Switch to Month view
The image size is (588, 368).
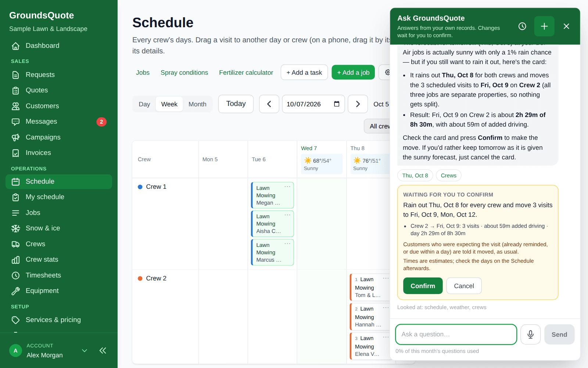click(197, 104)
